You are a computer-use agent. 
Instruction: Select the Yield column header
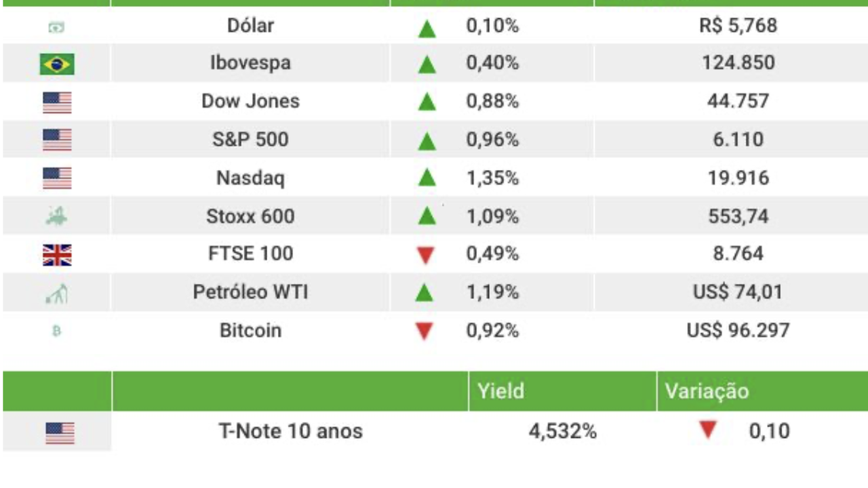500,391
